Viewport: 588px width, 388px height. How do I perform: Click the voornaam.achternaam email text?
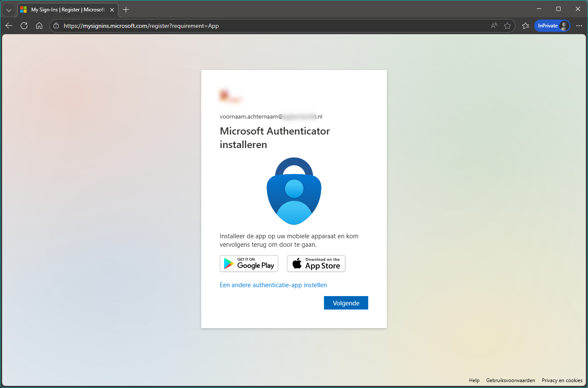271,116
